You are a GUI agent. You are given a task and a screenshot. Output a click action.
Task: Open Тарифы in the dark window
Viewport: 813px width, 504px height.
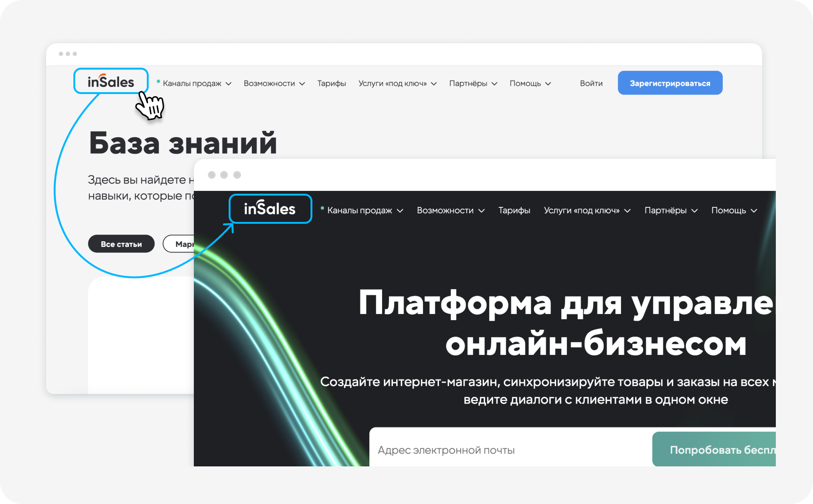click(x=514, y=210)
